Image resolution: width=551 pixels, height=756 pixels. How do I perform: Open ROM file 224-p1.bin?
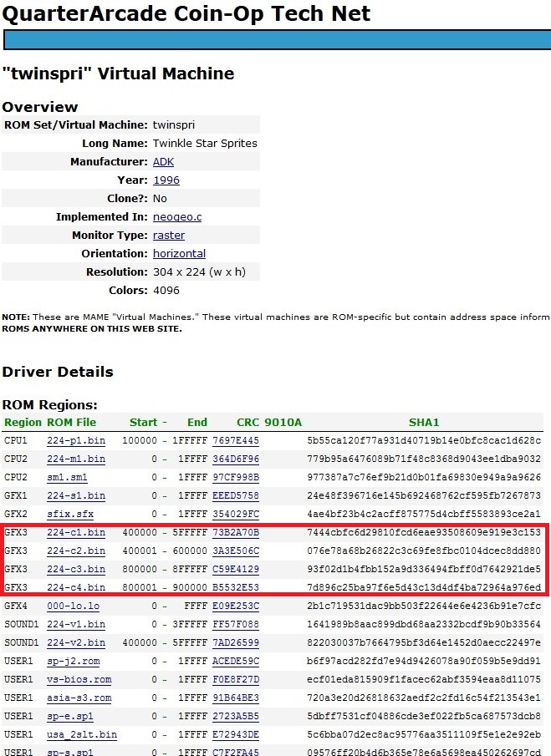tap(76, 440)
